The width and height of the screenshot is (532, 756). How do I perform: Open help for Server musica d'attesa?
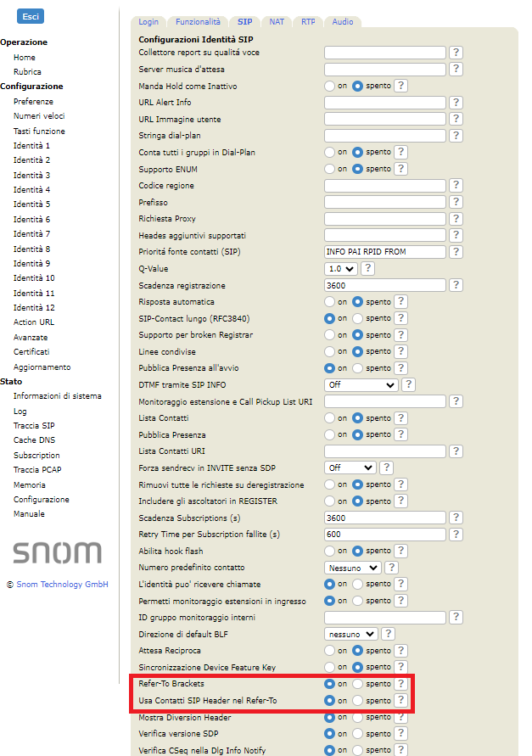[x=456, y=69]
